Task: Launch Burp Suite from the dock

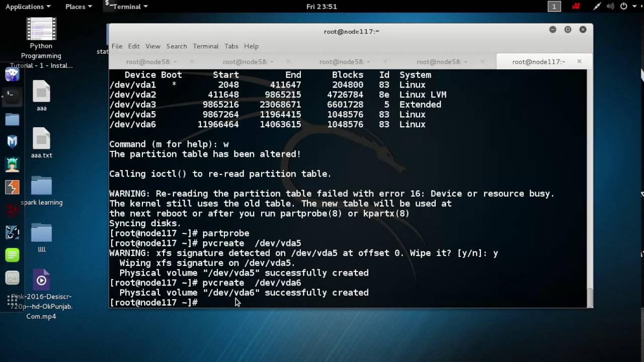Action: pyautogui.click(x=12, y=187)
